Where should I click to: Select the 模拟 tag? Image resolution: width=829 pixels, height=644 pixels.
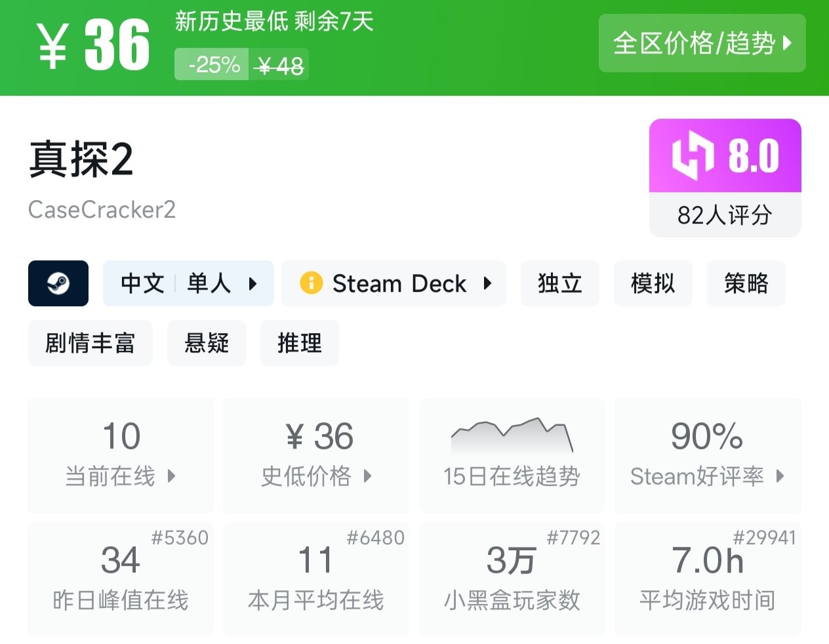(x=653, y=283)
